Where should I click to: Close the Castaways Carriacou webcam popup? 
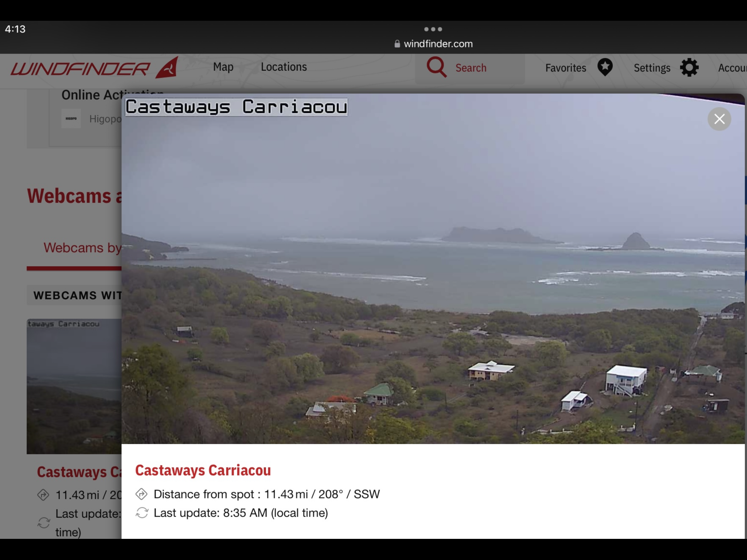click(x=719, y=119)
